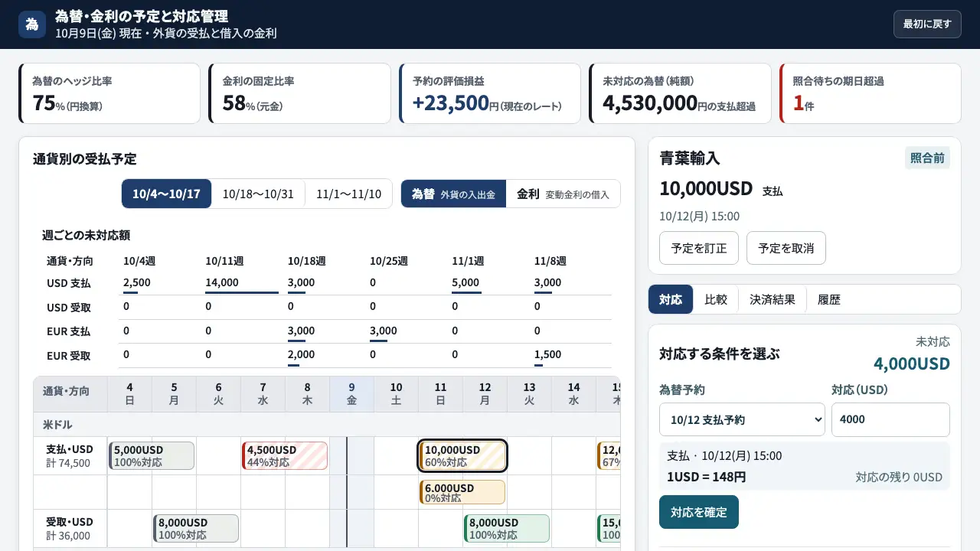Click the 2,000 EUR 受取 amount for 10/18週

click(x=301, y=354)
